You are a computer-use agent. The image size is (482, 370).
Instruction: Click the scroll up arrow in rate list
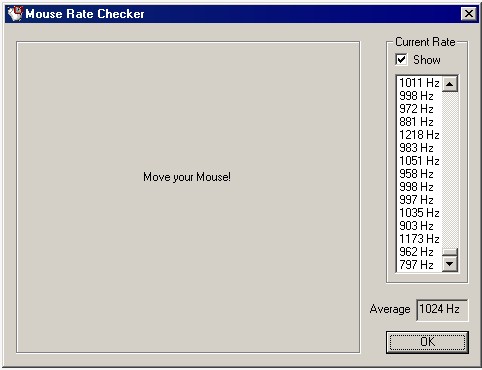tap(450, 84)
